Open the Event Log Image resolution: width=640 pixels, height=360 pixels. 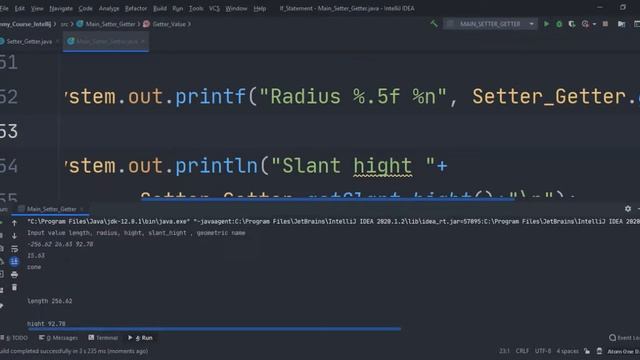624,338
